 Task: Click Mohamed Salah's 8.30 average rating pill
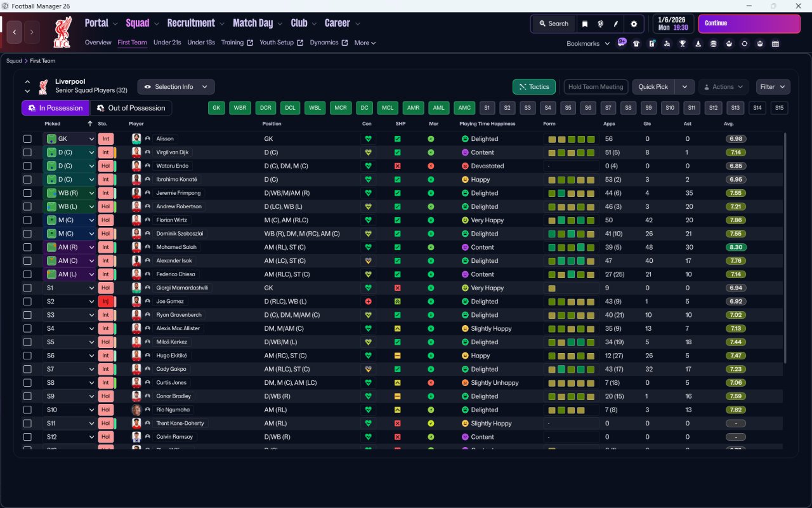click(736, 247)
